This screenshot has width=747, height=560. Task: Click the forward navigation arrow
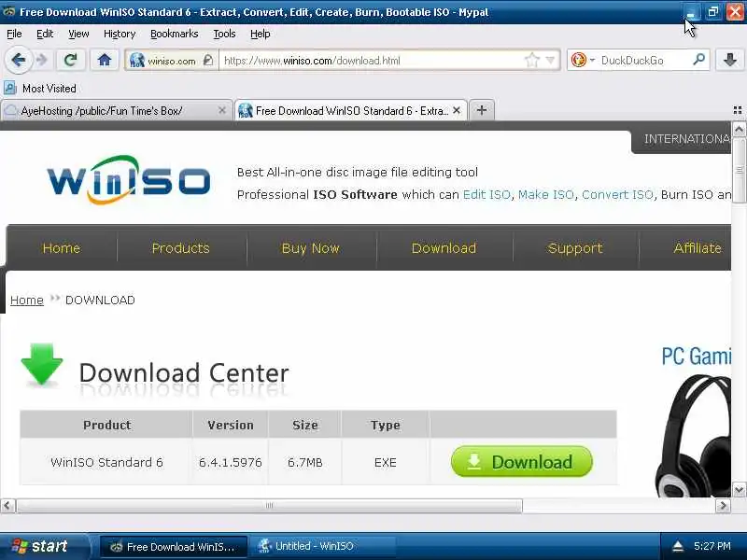(x=42, y=60)
